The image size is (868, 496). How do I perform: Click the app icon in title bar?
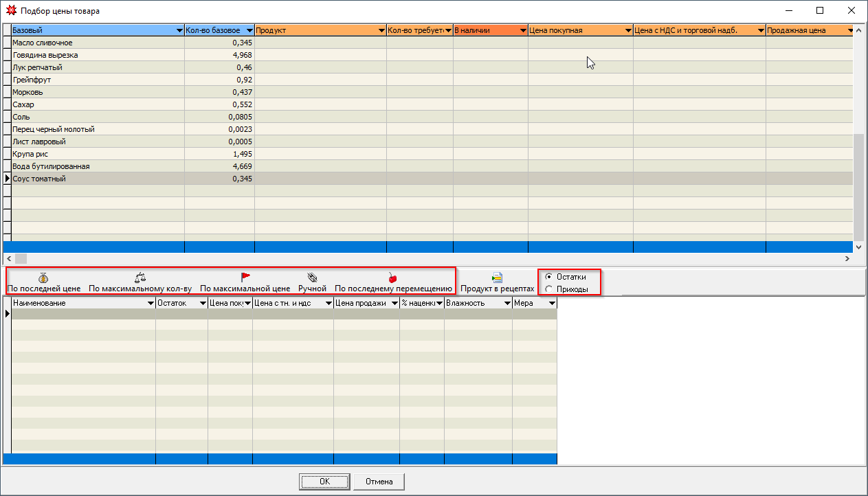(x=10, y=11)
